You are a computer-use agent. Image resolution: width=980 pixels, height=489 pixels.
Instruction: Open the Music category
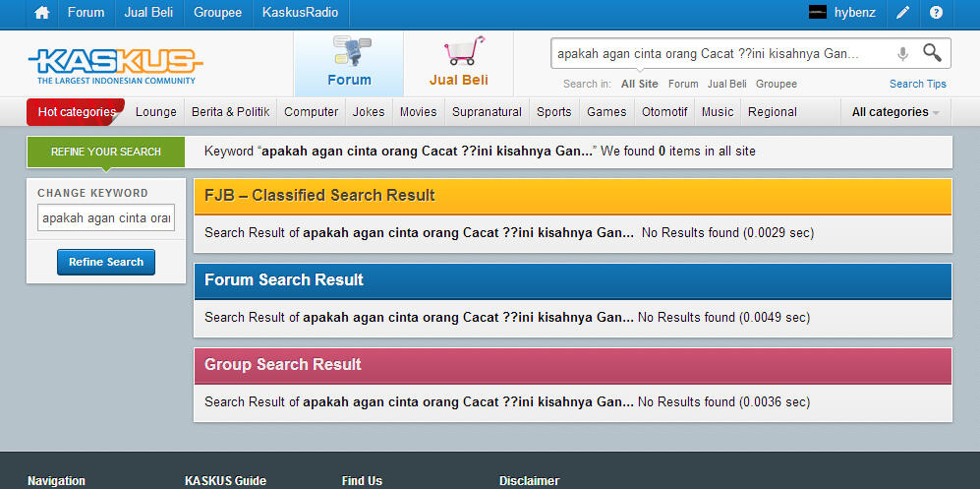(718, 112)
